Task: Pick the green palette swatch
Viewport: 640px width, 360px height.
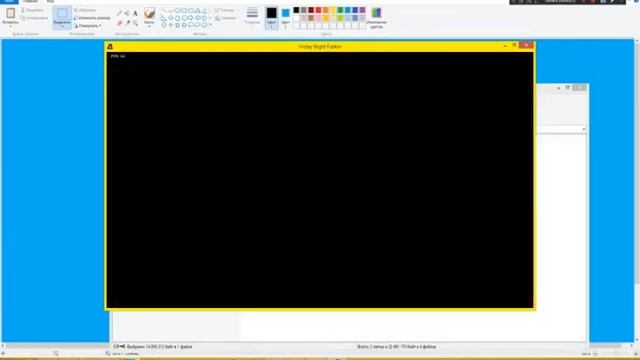Action: (340, 10)
